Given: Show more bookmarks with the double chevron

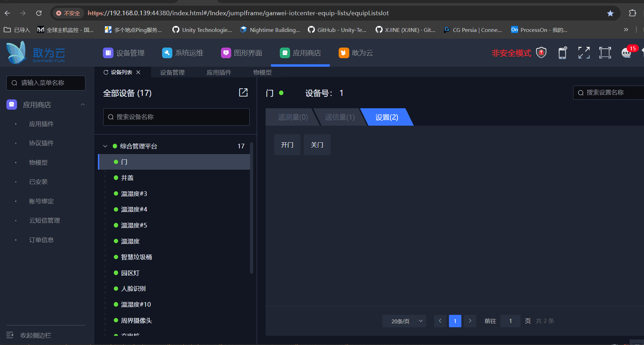Looking at the screenshot, I should (626, 30).
